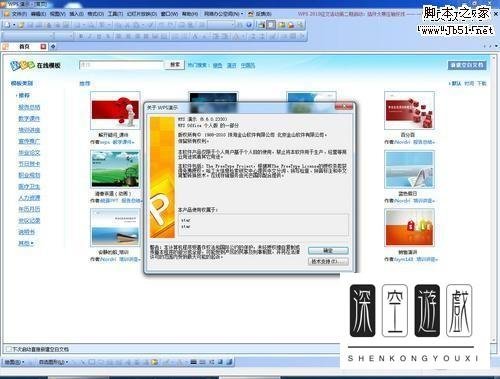The image size is (500, 379).
Task: Sort templates by 默认
Action: (456, 83)
